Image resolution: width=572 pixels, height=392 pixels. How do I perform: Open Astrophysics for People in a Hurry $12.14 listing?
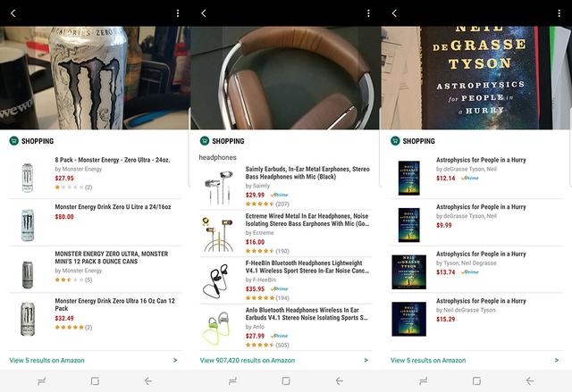(476, 175)
